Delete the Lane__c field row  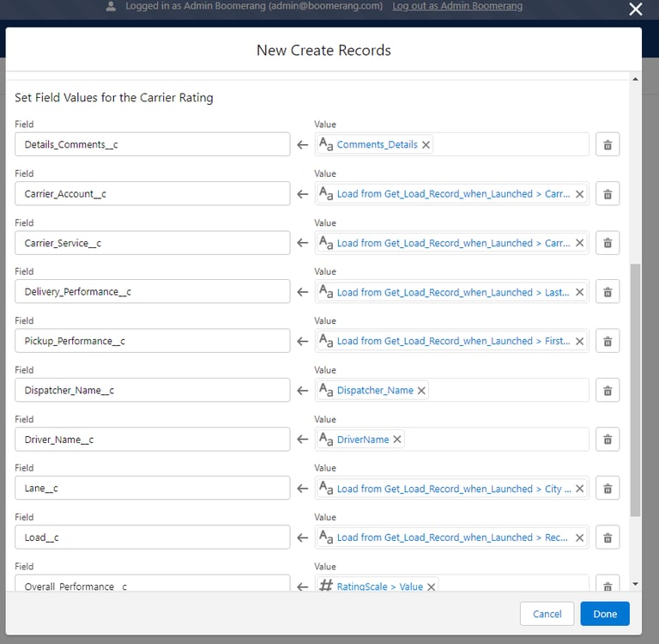tap(607, 489)
